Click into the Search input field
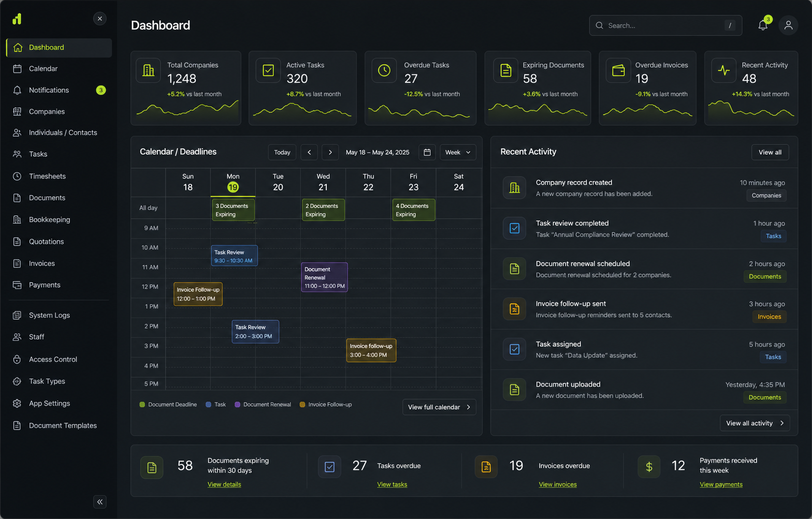This screenshot has height=519, width=812. point(665,25)
